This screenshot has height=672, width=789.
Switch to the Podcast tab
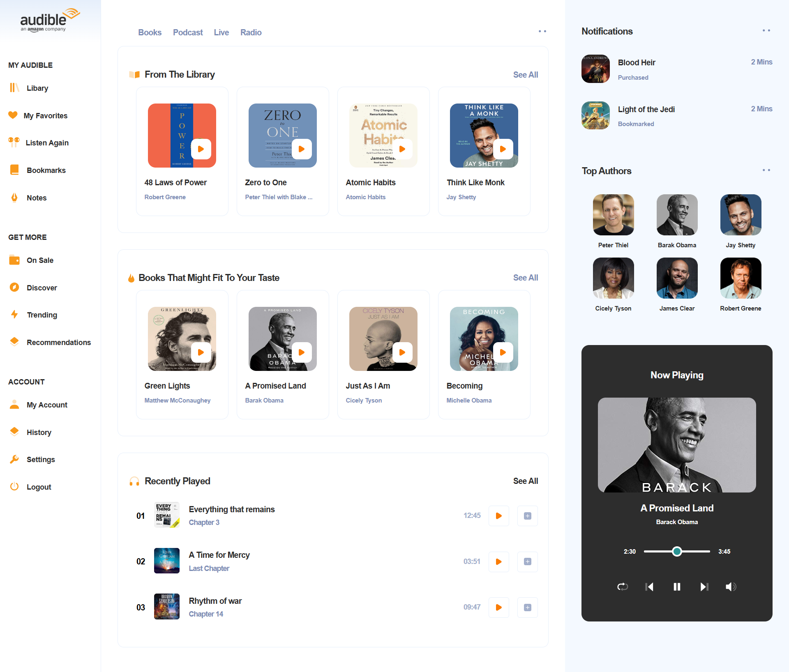coord(188,32)
